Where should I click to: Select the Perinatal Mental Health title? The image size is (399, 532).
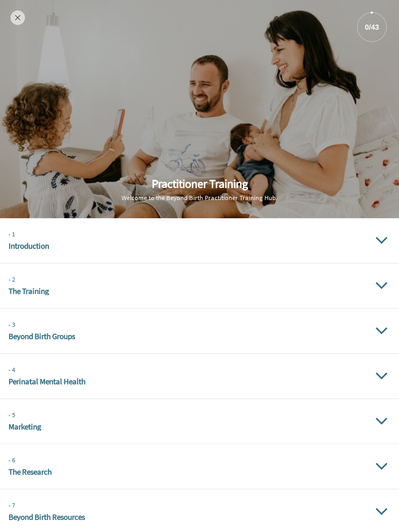pyautogui.click(x=47, y=382)
